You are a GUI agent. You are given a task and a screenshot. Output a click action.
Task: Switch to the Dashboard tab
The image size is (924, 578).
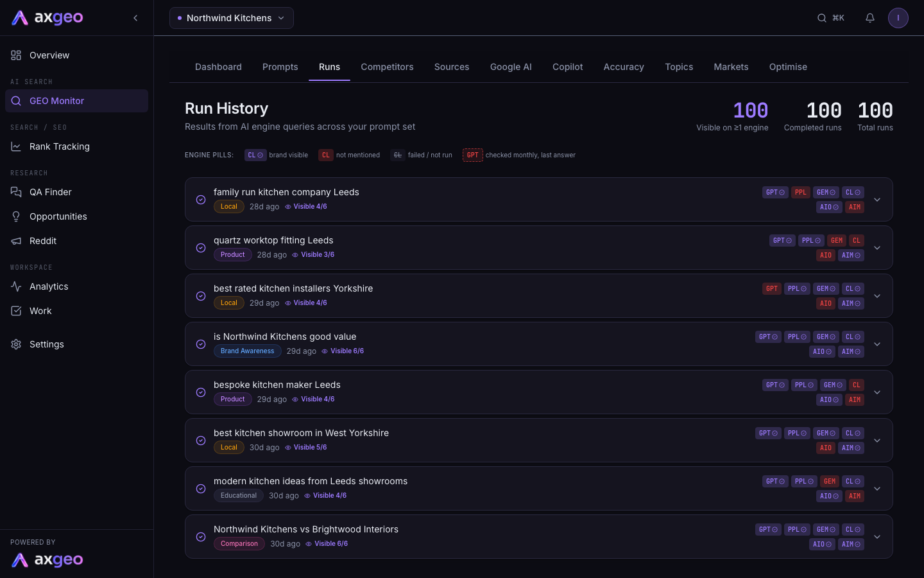(x=218, y=67)
